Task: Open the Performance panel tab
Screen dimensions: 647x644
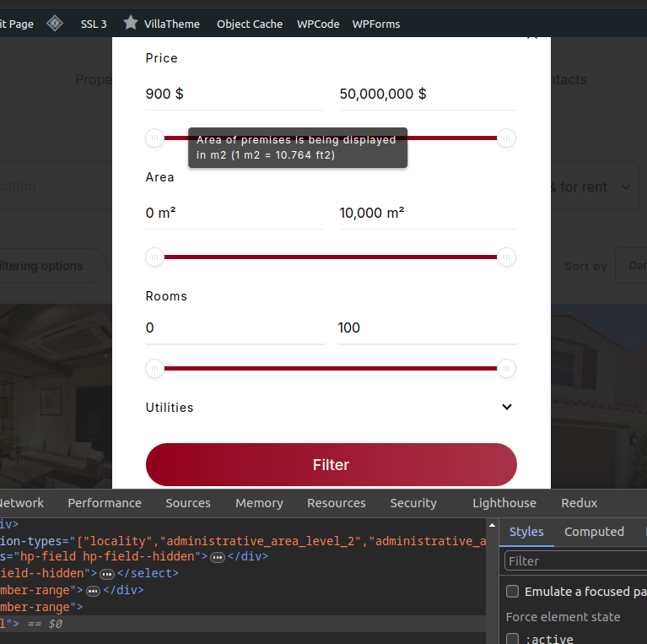Action: 105,503
